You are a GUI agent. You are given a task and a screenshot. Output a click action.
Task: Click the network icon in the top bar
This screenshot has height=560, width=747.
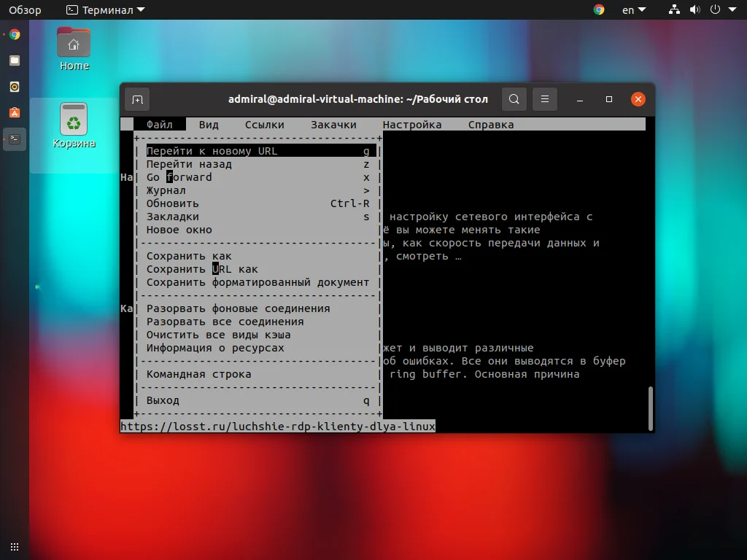click(673, 9)
